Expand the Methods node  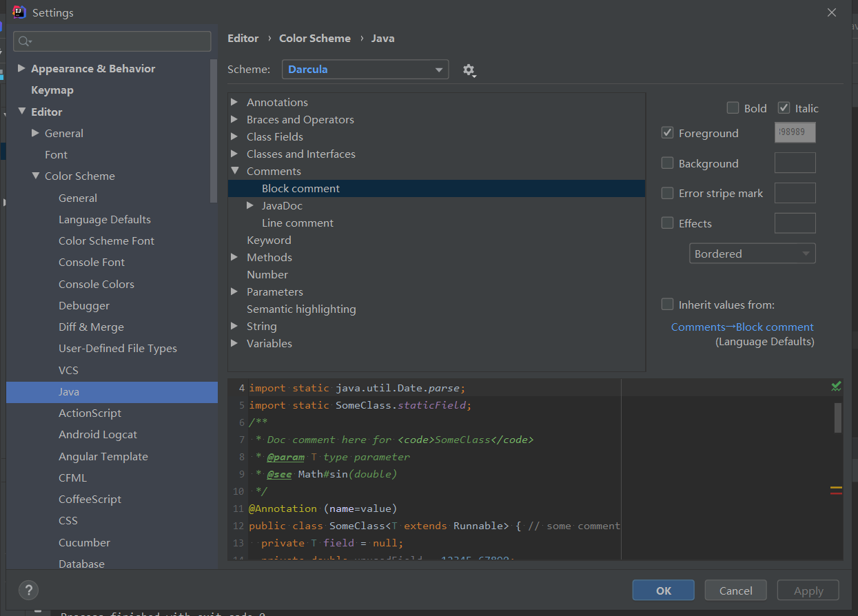[x=235, y=257]
